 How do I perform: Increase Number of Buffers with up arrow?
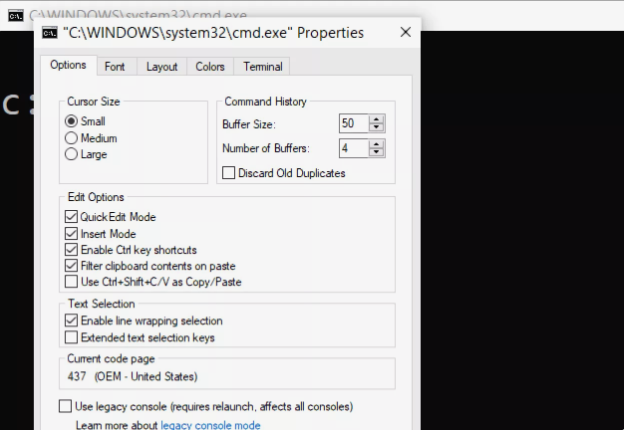click(376, 144)
